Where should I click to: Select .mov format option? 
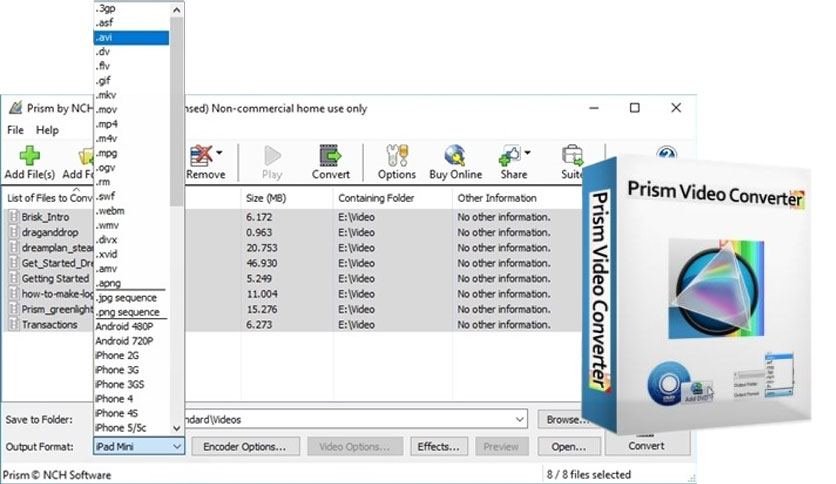click(x=132, y=109)
